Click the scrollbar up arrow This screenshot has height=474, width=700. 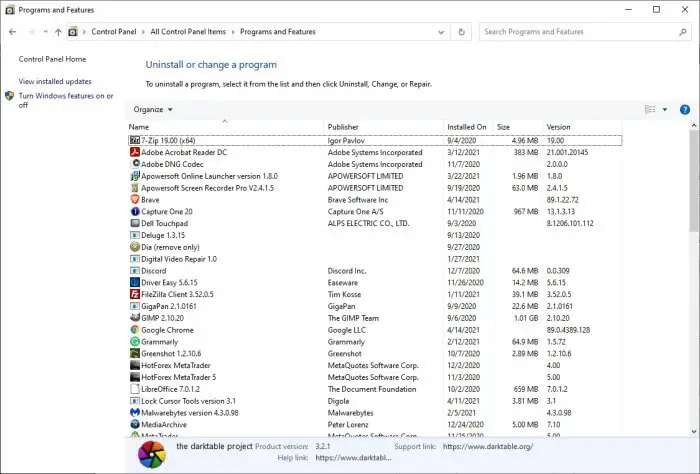click(x=693, y=126)
